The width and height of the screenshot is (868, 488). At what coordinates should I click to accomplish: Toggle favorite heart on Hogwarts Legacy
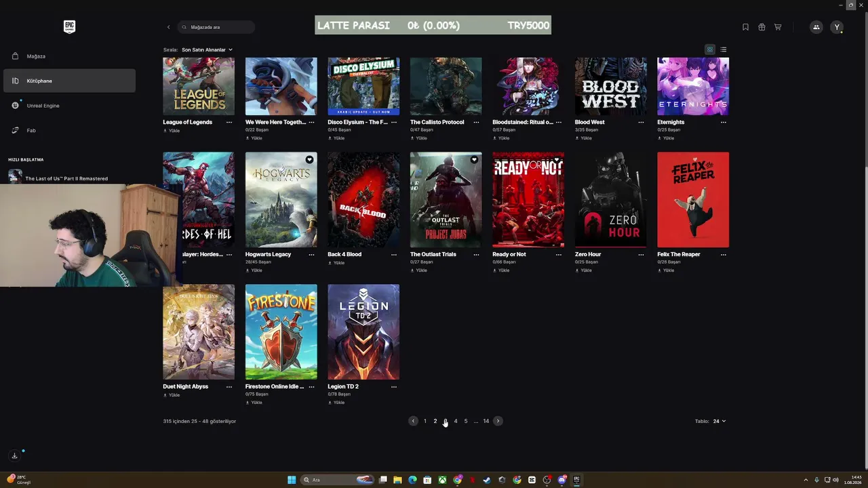pos(309,160)
